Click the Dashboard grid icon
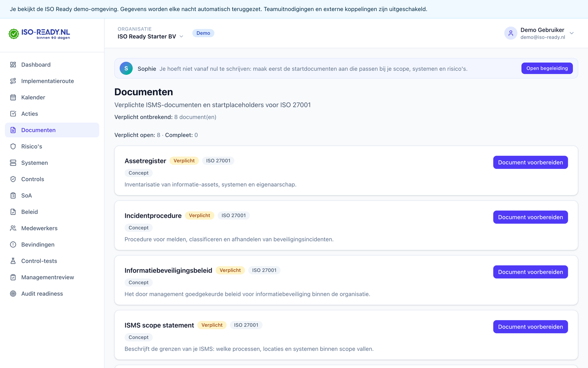Image resolution: width=588 pixels, height=368 pixels. click(13, 65)
